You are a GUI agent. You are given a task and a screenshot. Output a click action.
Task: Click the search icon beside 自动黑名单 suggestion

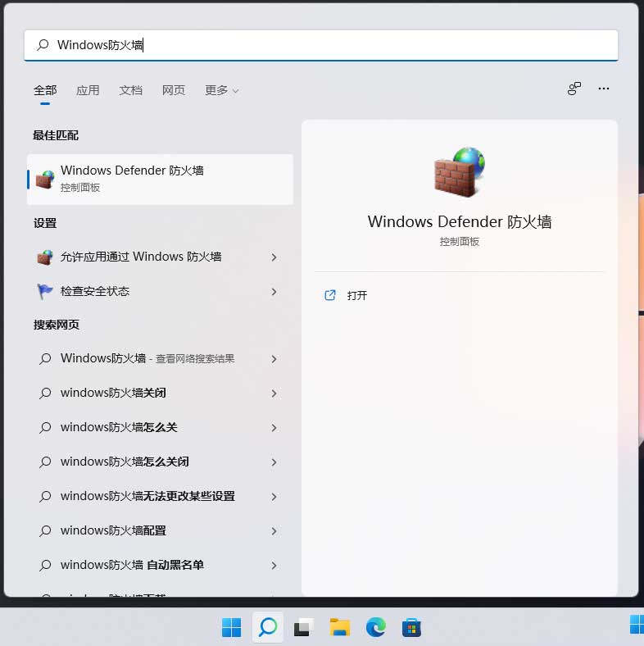[45, 566]
